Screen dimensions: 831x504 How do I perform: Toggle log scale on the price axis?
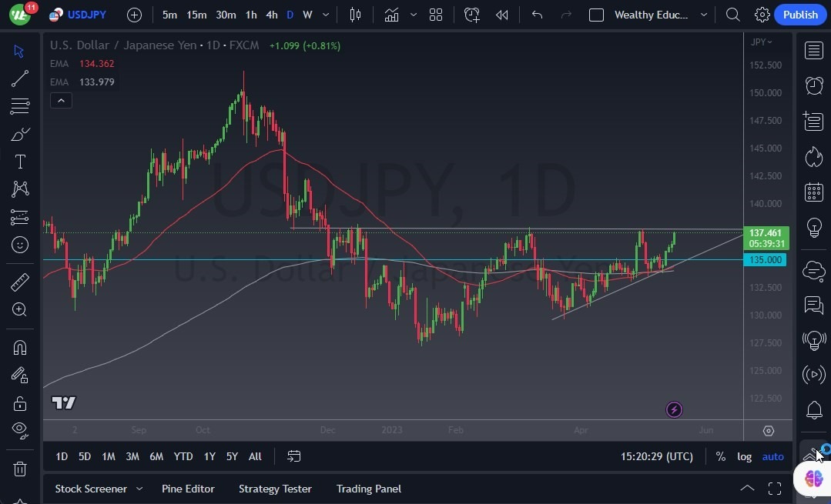point(744,456)
